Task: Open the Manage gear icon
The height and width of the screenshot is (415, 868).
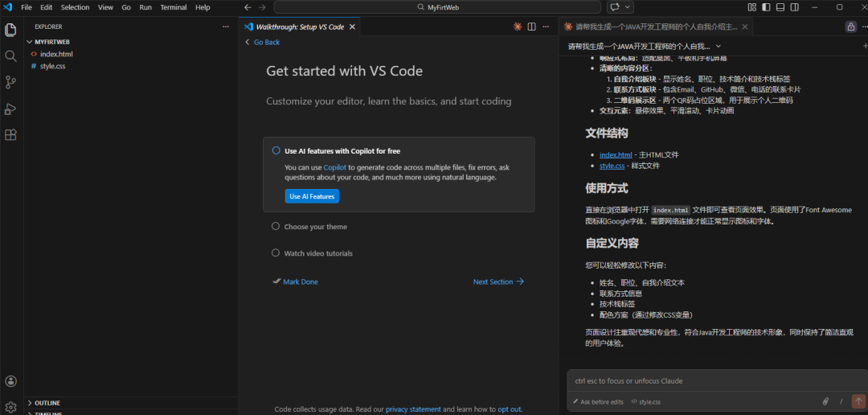Action: 10,406
